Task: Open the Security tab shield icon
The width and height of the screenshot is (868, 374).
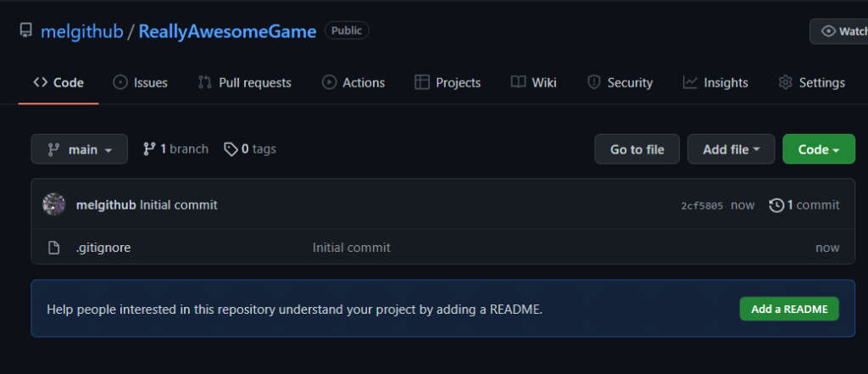Action: pyautogui.click(x=593, y=82)
